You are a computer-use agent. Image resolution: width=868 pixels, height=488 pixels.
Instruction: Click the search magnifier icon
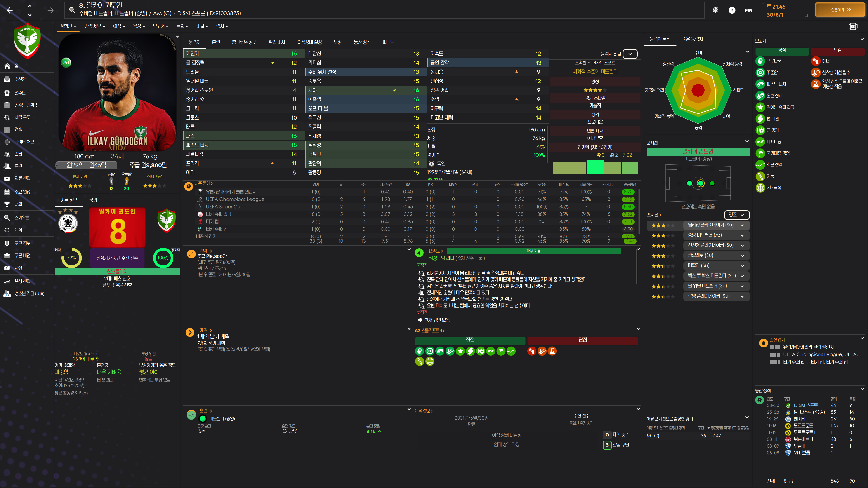72,10
